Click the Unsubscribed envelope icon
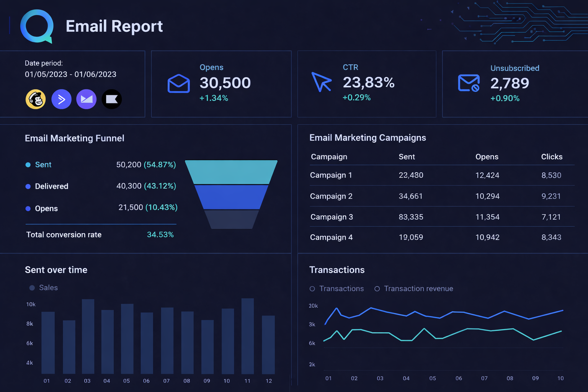588x392 pixels. [x=469, y=82]
